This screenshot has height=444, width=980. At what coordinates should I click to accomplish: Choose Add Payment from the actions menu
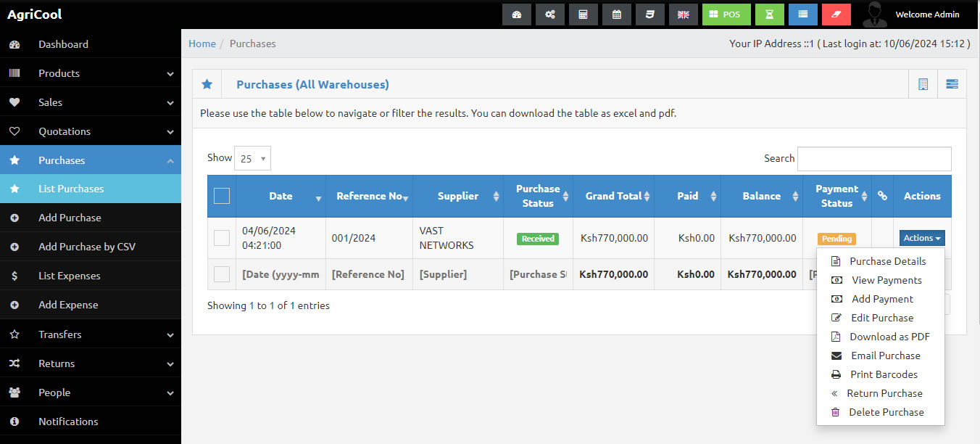point(882,299)
